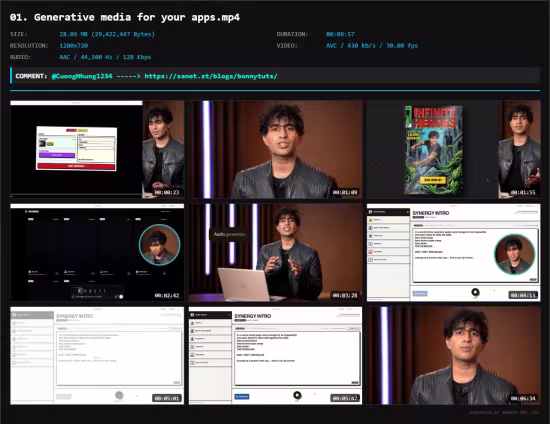Click the audio value "AAC / 44,100 Hz / 128 Kbps"
This screenshot has height=424, width=550.
tap(105, 57)
